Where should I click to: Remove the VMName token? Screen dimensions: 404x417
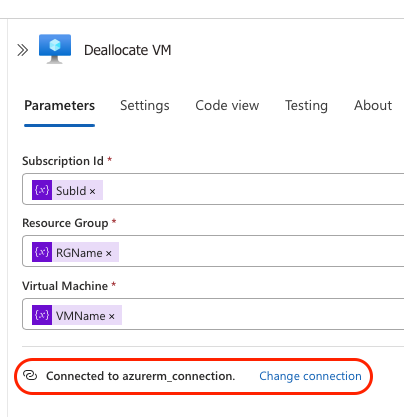[112, 317]
